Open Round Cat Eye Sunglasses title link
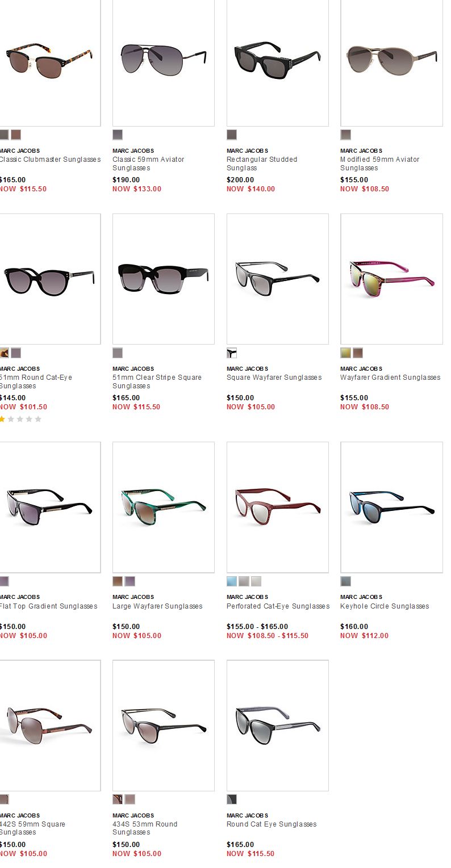This screenshot has width=451, height=868. 272,824
